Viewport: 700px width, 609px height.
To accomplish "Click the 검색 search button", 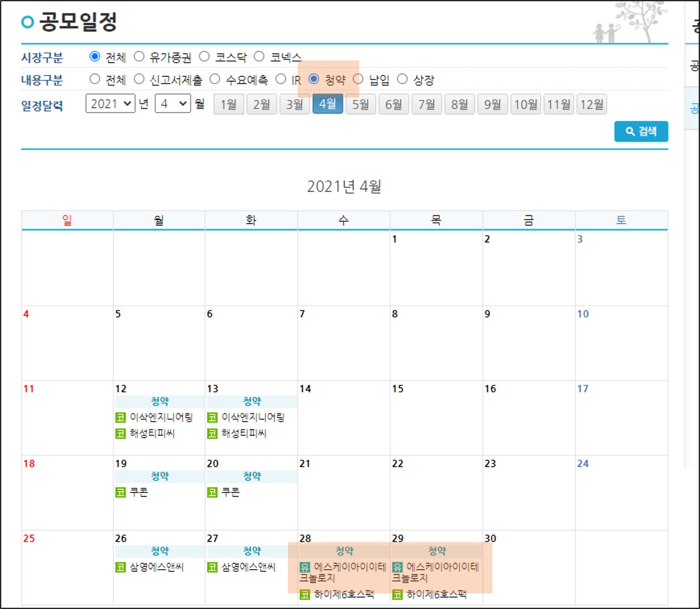I will tap(641, 131).
